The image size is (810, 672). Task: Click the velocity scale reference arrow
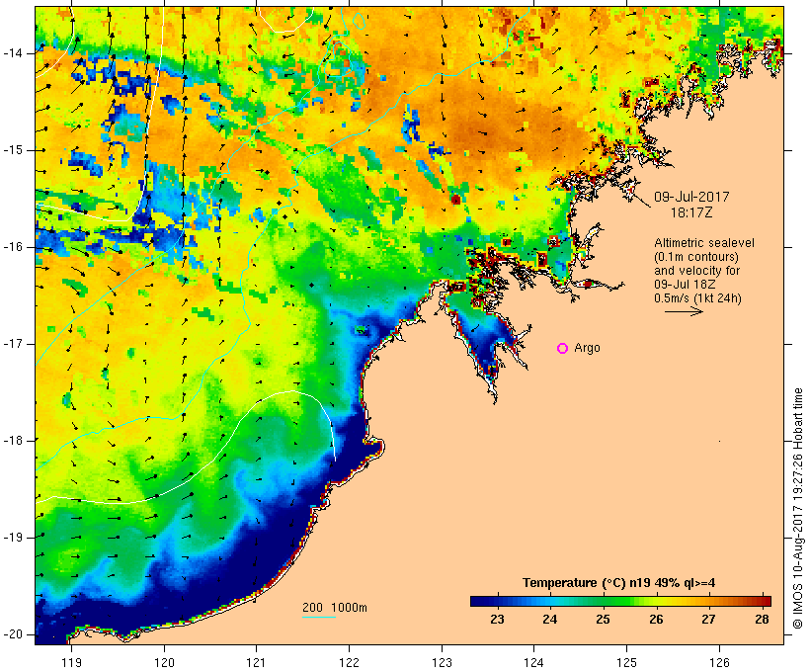coord(684,311)
